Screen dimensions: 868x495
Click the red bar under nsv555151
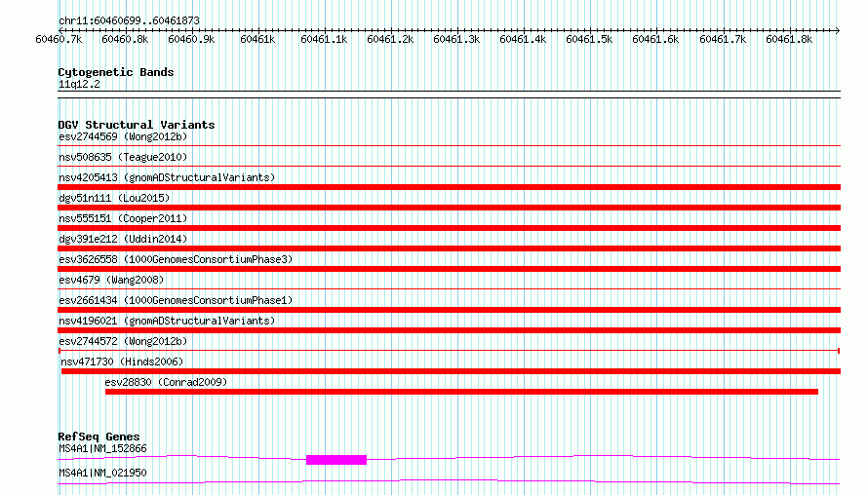point(449,228)
